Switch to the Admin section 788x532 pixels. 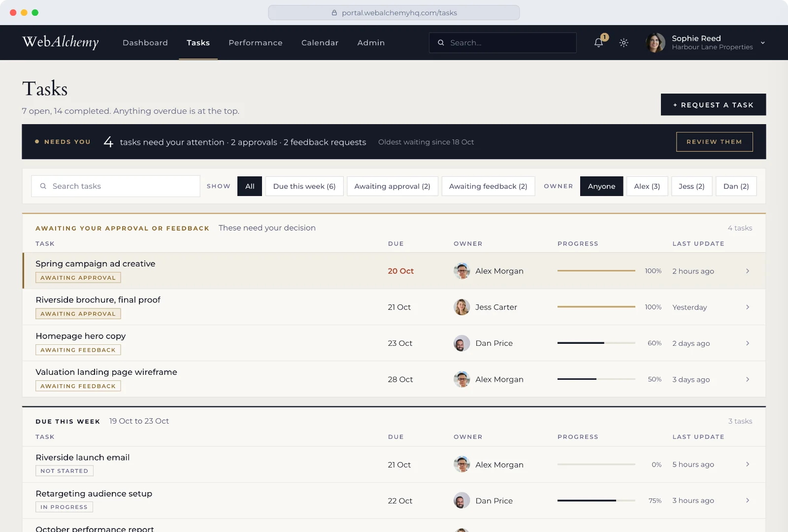(371, 43)
